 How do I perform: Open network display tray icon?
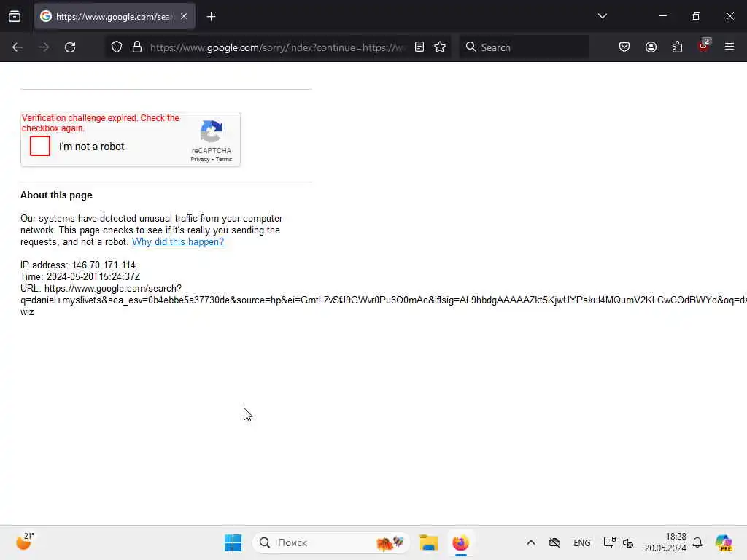point(609,542)
